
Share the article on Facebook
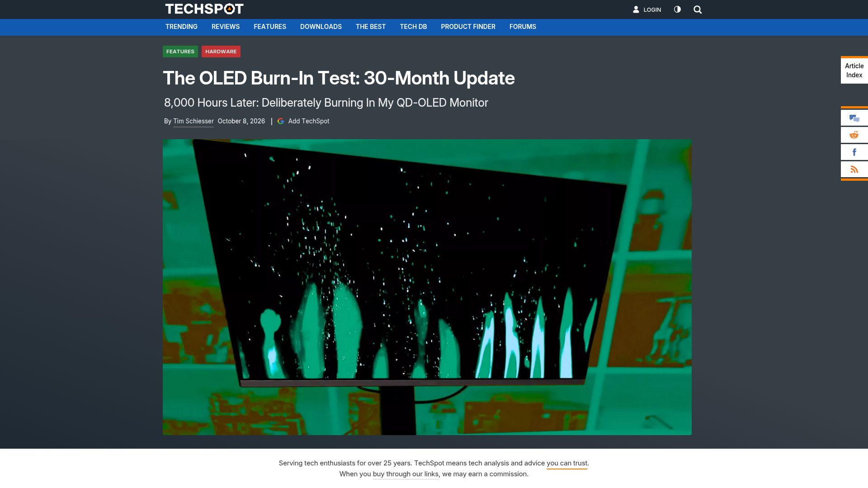pyautogui.click(x=854, y=152)
